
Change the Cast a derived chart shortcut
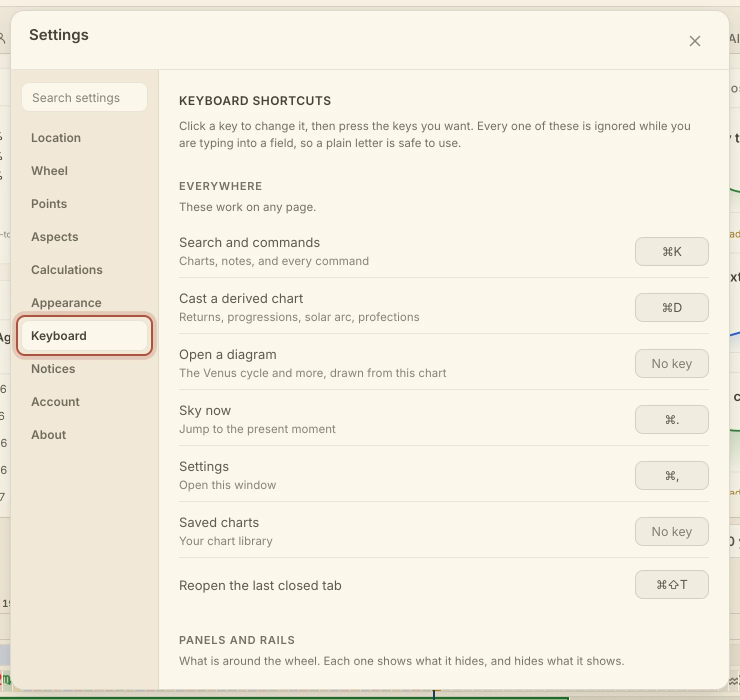(671, 307)
